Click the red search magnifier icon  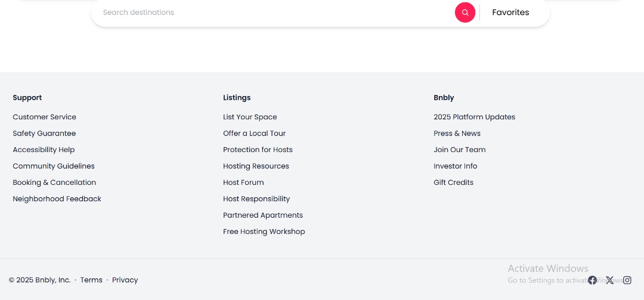click(x=465, y=13)
